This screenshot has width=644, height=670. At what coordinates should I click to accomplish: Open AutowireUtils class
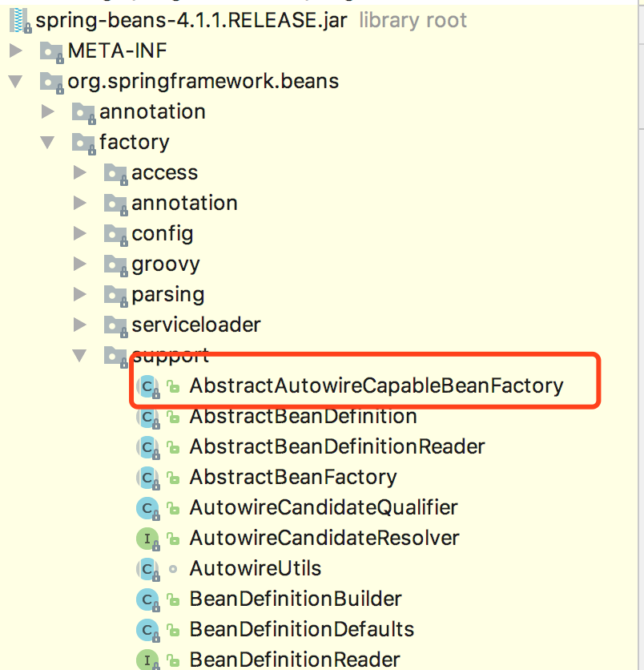(x=256, y=569)
